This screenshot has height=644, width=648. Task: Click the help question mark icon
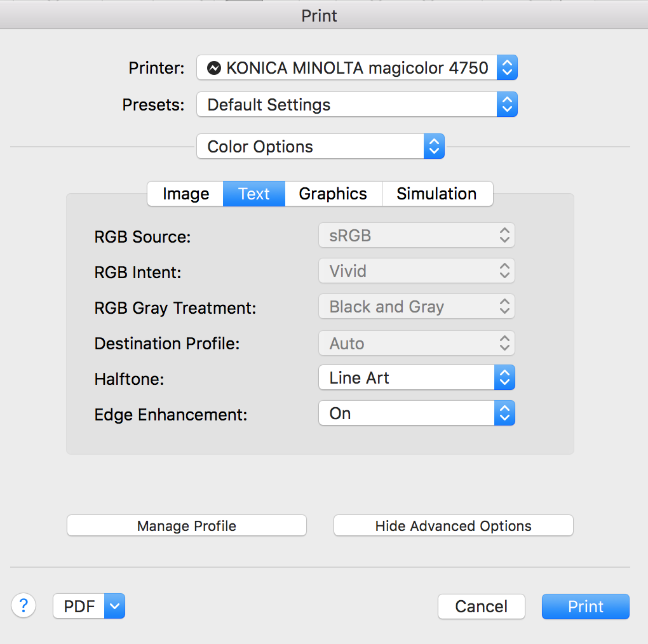click(x=24, y=605)
